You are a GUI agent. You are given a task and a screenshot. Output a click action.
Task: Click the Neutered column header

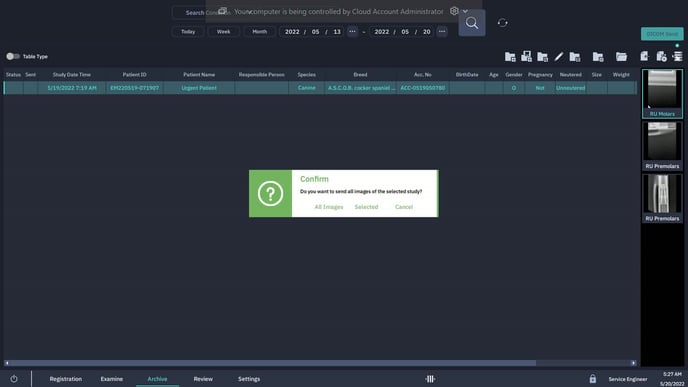coord(570,75)
